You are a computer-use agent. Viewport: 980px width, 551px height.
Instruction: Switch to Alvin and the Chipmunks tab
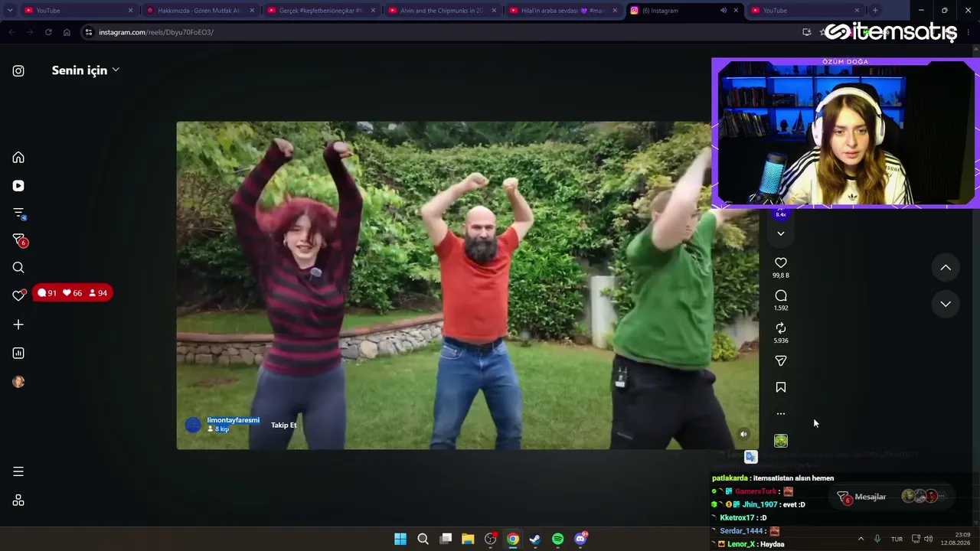(443, 11)
